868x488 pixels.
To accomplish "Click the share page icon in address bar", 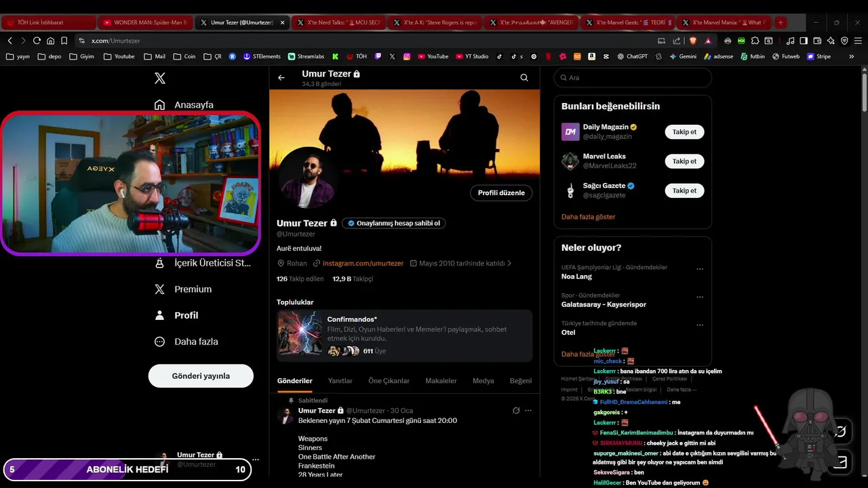I will 677,41.
